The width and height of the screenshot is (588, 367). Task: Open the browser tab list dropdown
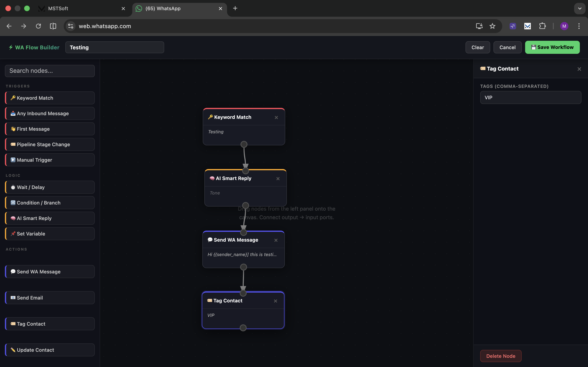pyautogui.click(x=579, y=9)
